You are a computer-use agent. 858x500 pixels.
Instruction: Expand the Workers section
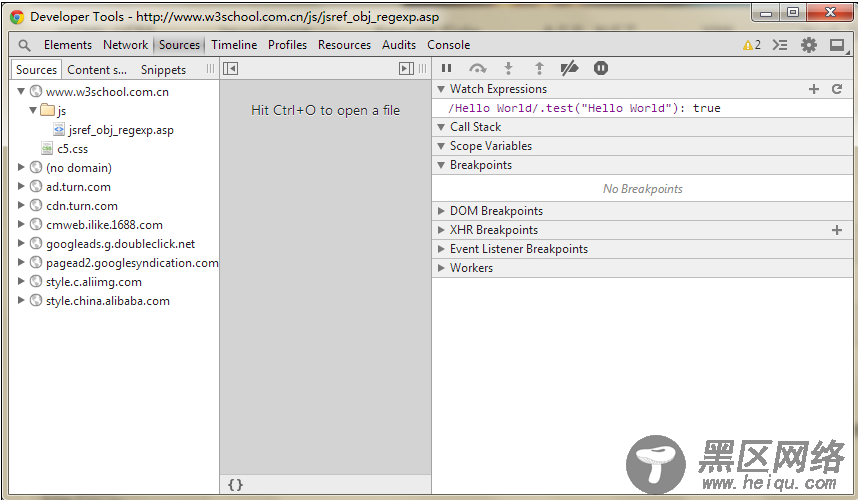tap(441, 268)
